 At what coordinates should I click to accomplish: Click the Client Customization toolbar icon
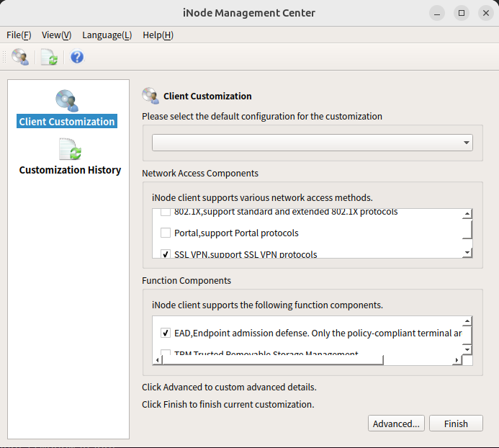[x=20, y=57]
